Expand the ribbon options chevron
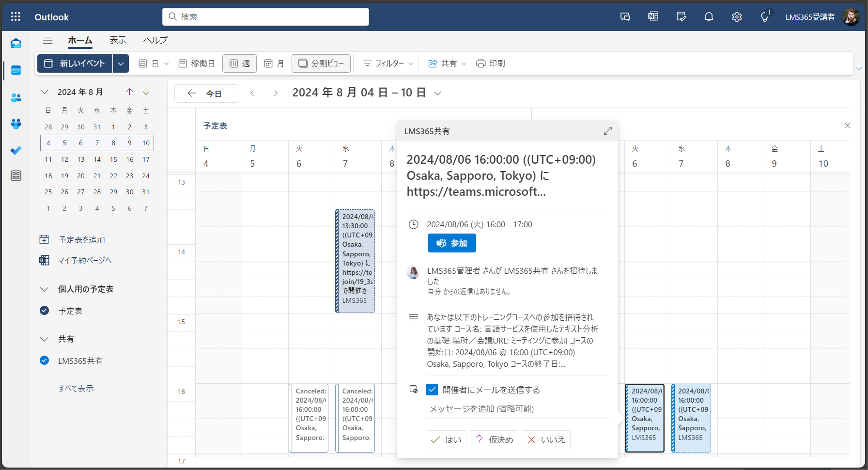 point(859,69)
